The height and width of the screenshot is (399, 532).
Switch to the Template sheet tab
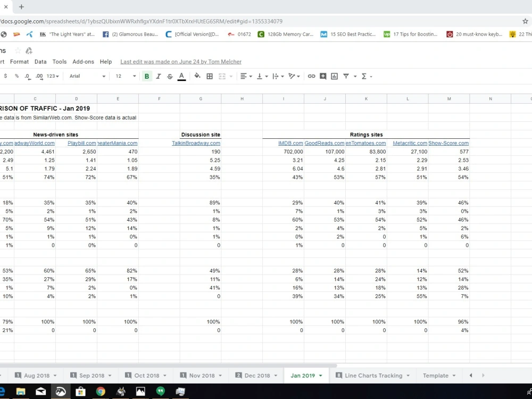tap(436, 376)
